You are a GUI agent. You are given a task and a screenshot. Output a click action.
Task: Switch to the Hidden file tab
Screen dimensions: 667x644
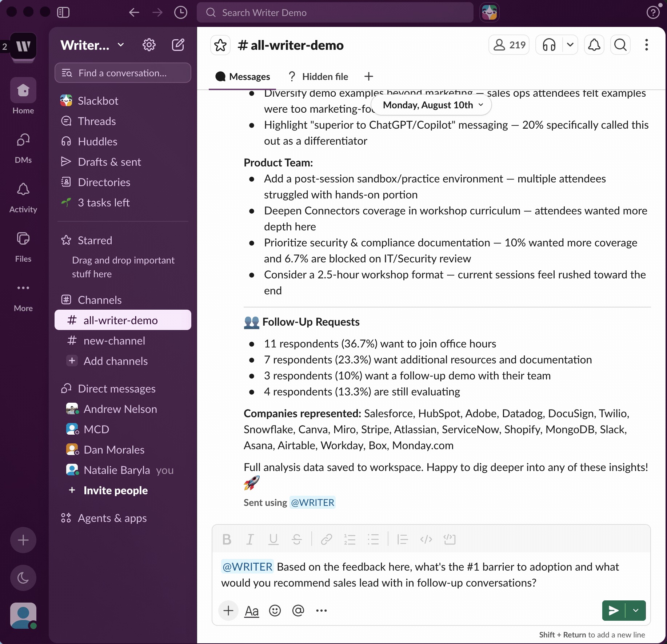tap(318, 77)
